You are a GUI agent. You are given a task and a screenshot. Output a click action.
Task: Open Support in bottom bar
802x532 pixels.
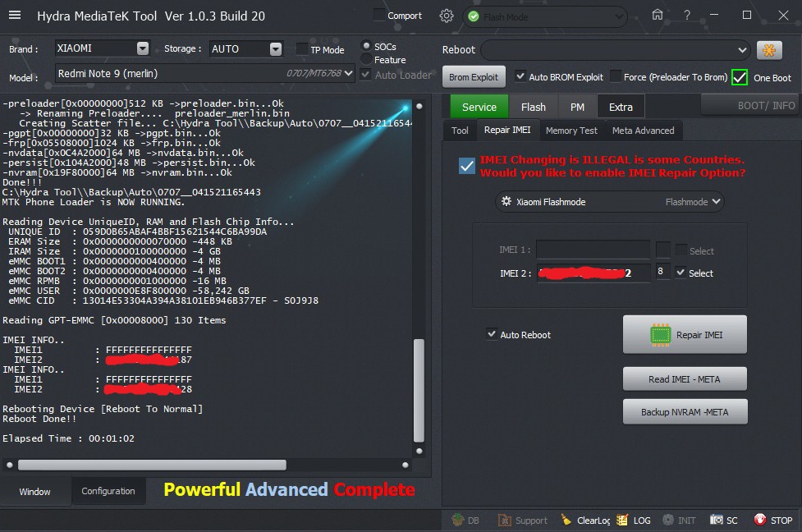pos(523,521)
